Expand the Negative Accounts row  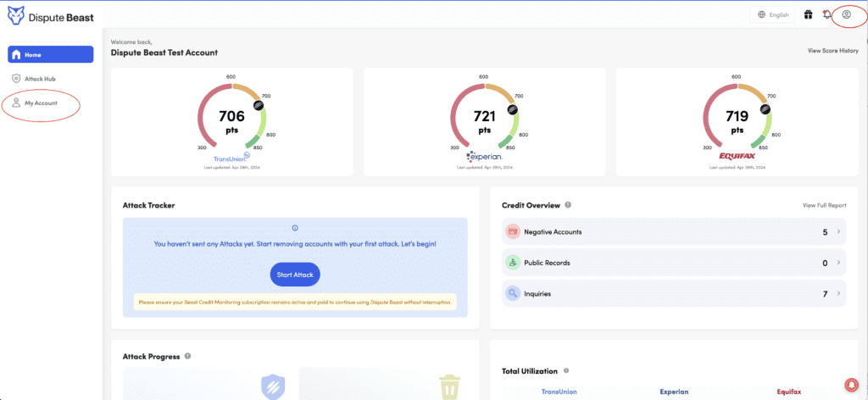tap(837, 231)
